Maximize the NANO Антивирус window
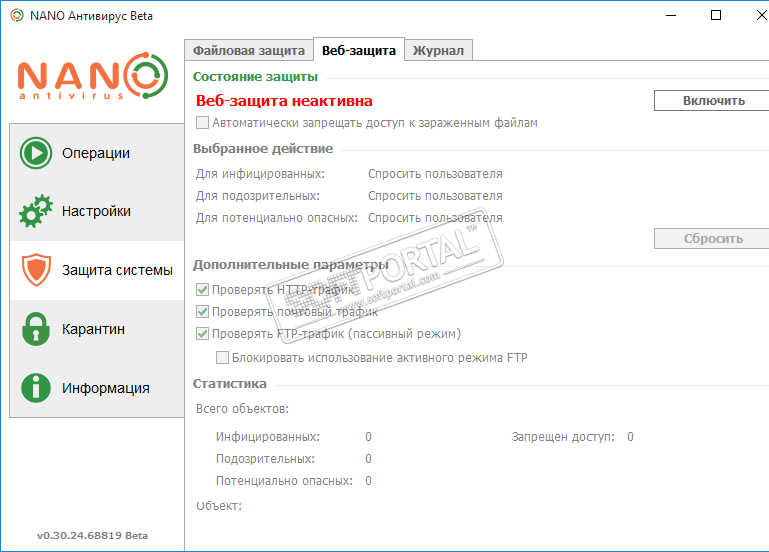The image size is (769, 552). pos(716,16)
